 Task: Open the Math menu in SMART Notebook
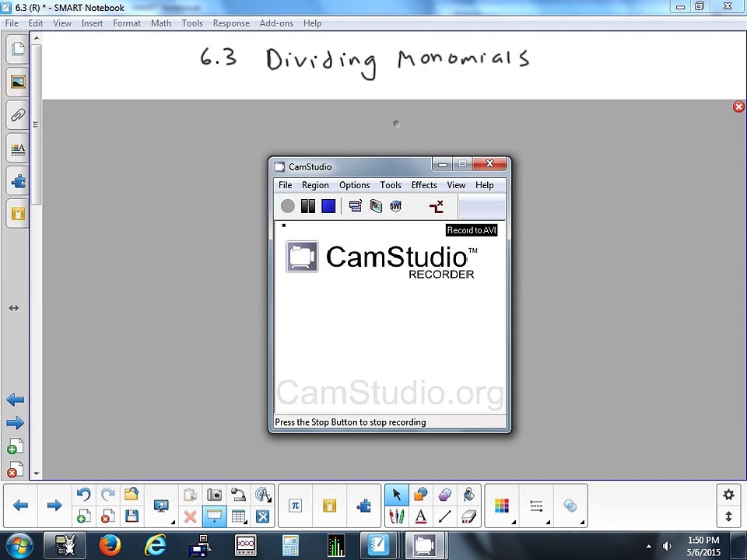[x=161, y=23]
